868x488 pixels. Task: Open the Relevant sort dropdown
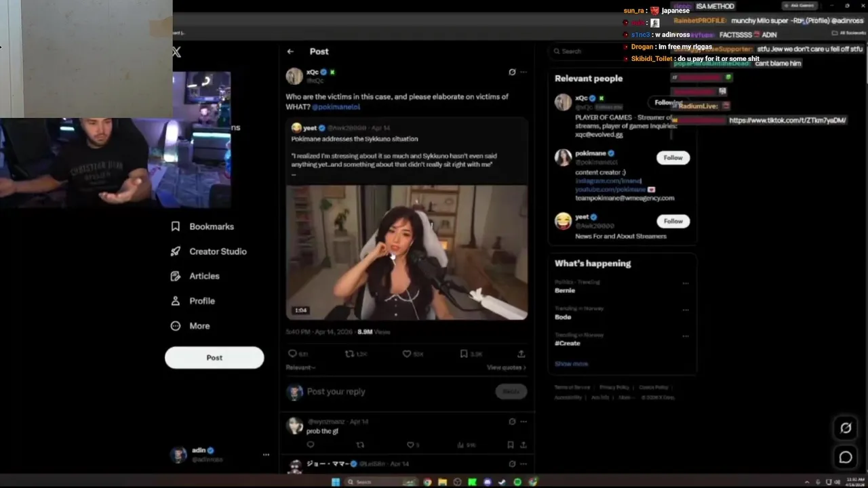coord(300,367)
